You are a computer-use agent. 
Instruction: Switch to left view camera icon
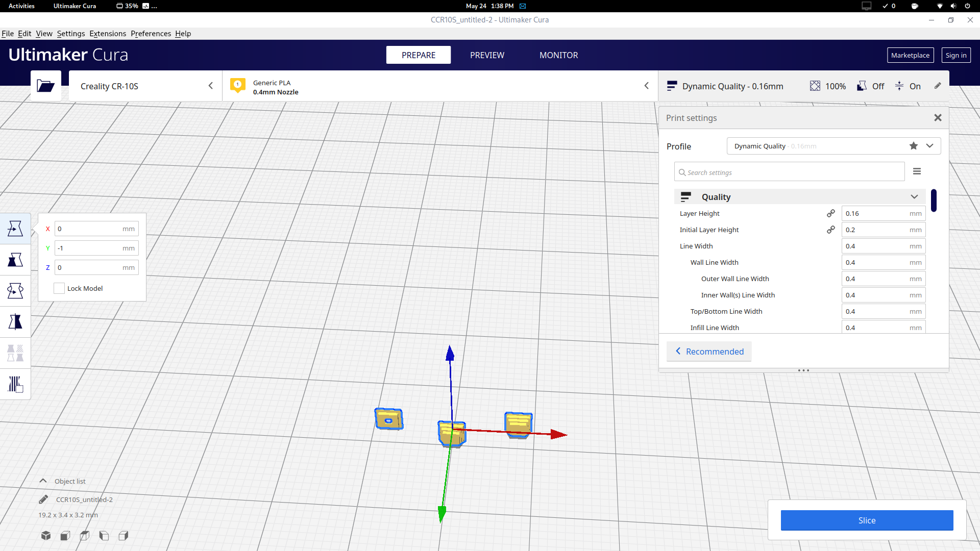click(x=104, y=535)
